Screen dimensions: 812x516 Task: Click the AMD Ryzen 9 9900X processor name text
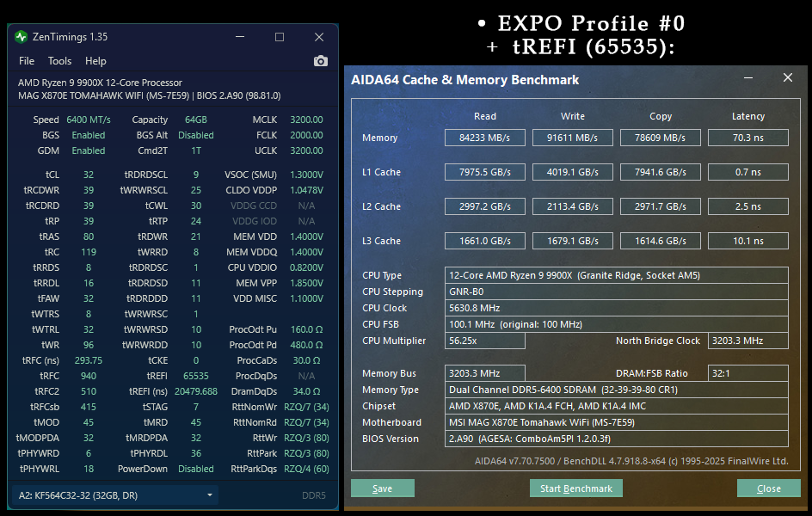(100, 83)
